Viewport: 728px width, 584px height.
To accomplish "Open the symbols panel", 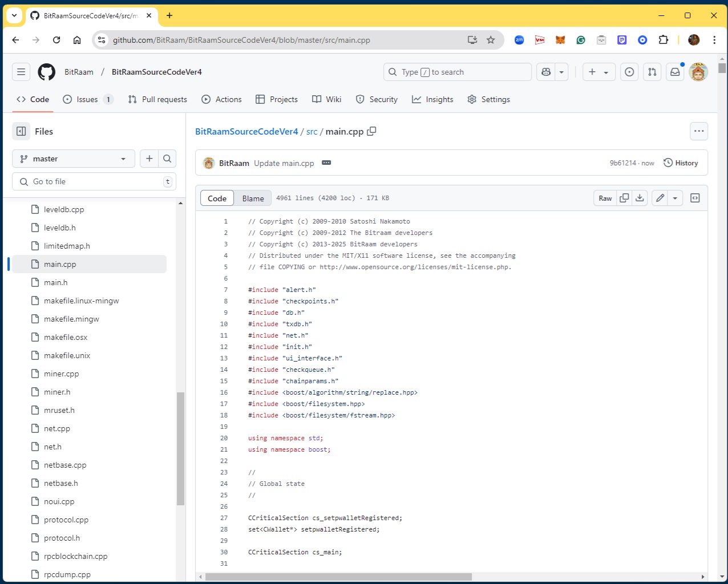I will pyautogui.click(x=695, y=198).
